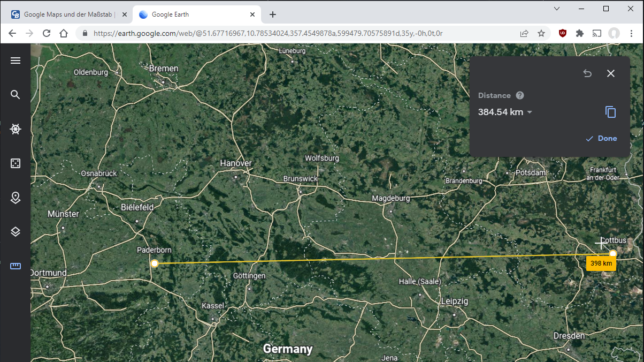644x362 pixels.
Task: Open the browser profile avatar
Action: [x=614, y=33]
